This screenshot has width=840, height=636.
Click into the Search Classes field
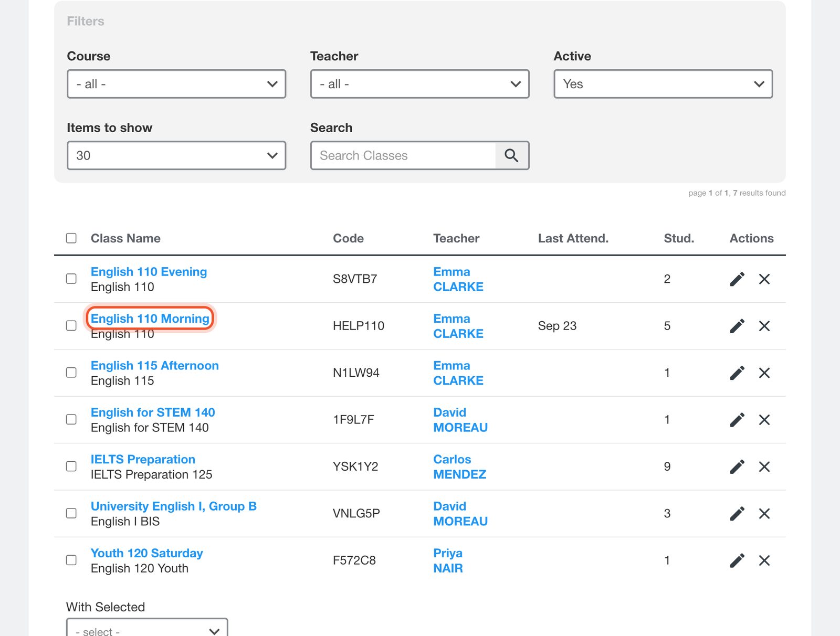pyautogui.click(x=403, y=155)
